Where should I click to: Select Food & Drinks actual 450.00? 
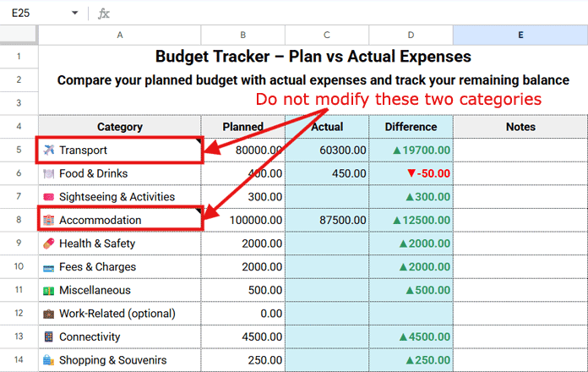point(327,173)
